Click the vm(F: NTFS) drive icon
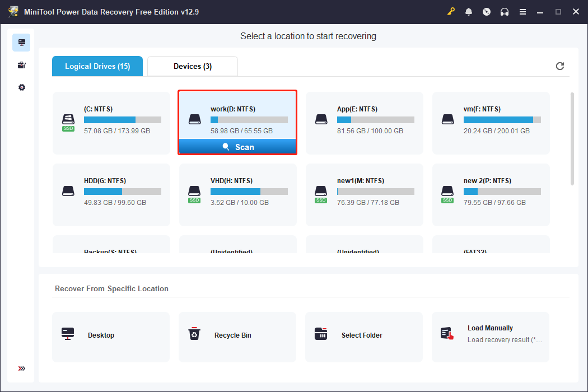Viewport: 588px width, 392px height. pyautogui.click(x=448, y=120)
